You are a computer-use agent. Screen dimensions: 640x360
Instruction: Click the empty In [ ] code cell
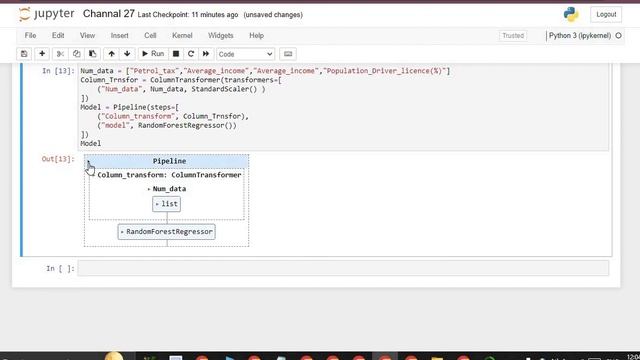point(343,268)
